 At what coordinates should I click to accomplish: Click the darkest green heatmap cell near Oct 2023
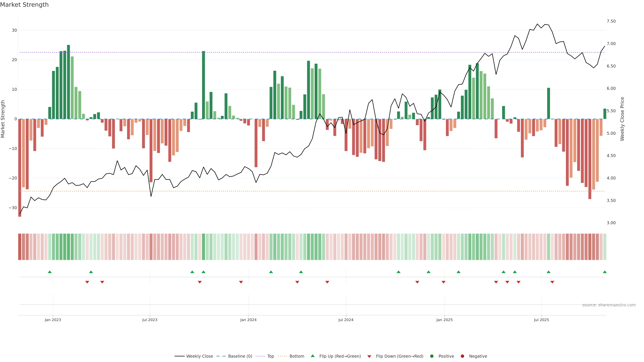(x=203, y=247)
